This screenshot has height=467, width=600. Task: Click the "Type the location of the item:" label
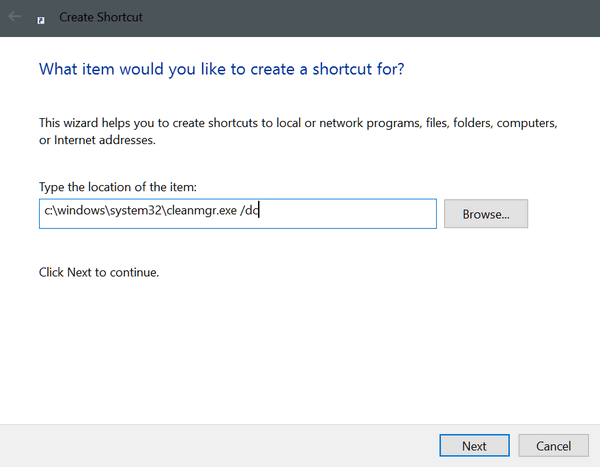118,187
